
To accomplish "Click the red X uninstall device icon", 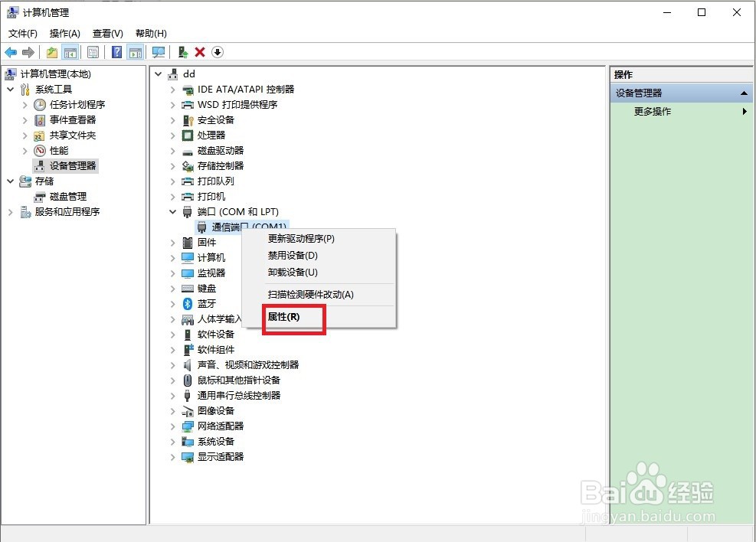I will (x=200, y=52).
